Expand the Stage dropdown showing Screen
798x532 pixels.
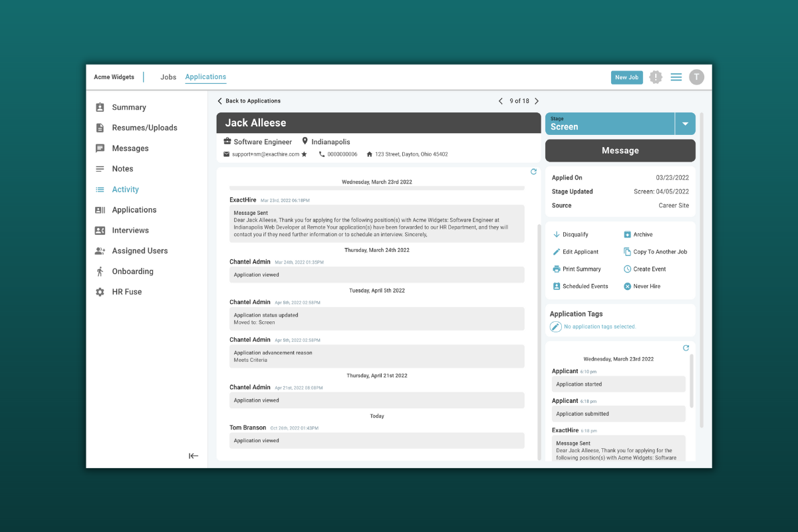tap(686, 124)
